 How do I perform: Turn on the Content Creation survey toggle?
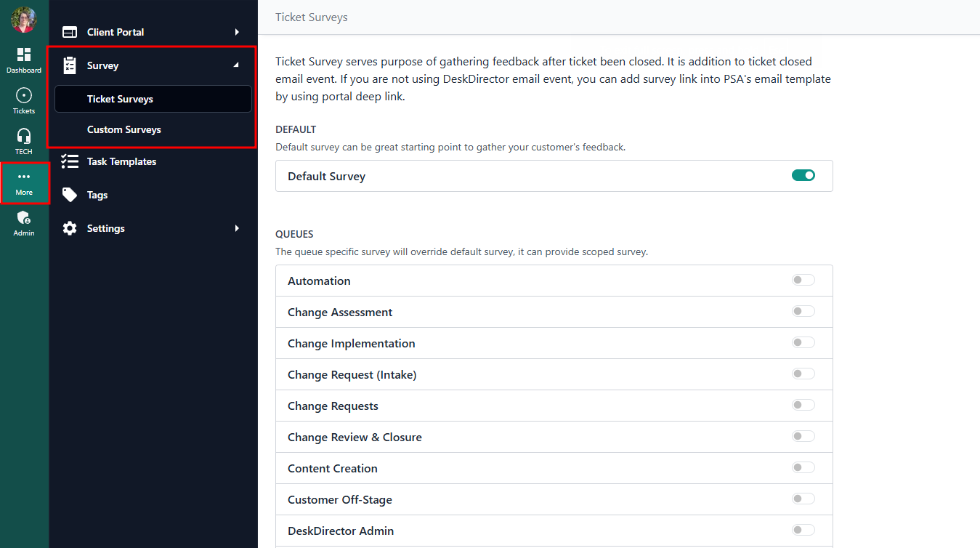(x=803, y=468)
